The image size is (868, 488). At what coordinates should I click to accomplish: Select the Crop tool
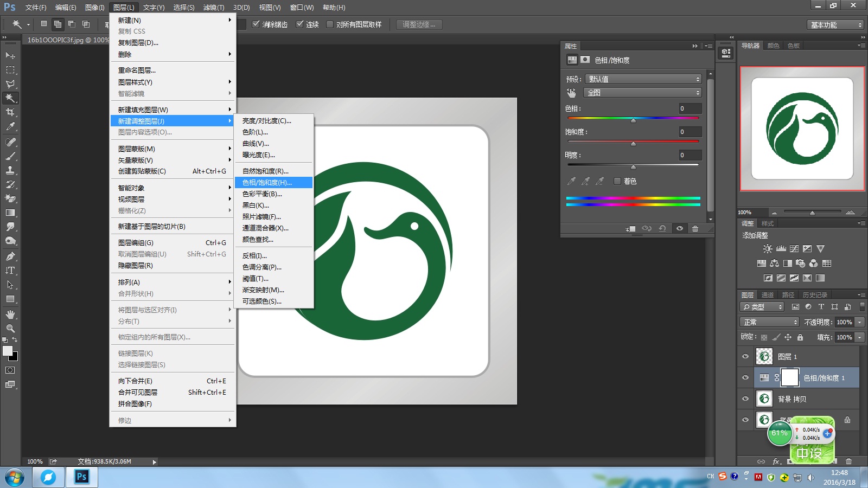pos(10,112)
